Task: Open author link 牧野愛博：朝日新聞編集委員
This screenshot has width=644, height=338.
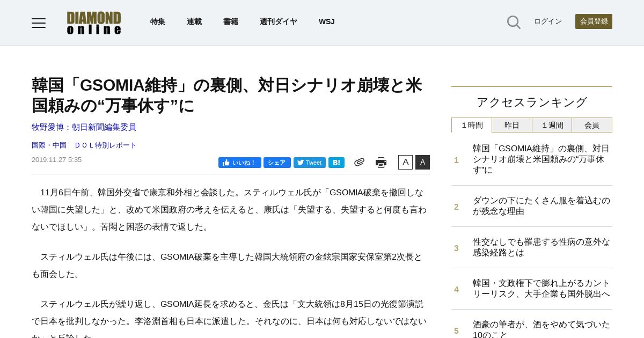Action: 84,127
